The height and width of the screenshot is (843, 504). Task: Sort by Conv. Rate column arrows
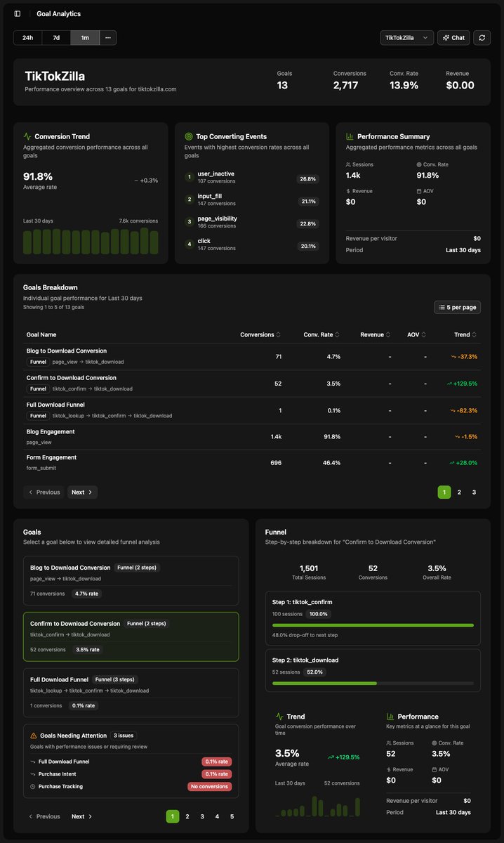(x=338, y=335)
